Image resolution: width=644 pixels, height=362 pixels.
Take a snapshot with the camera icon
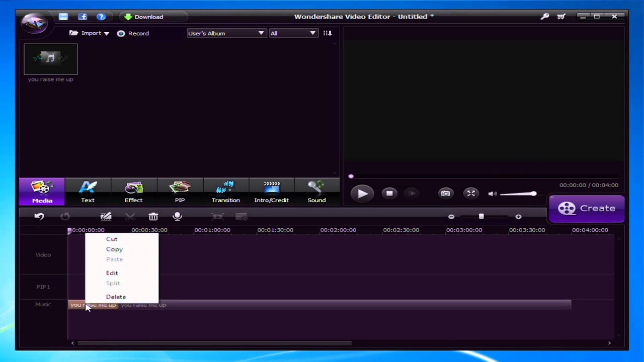445,194
